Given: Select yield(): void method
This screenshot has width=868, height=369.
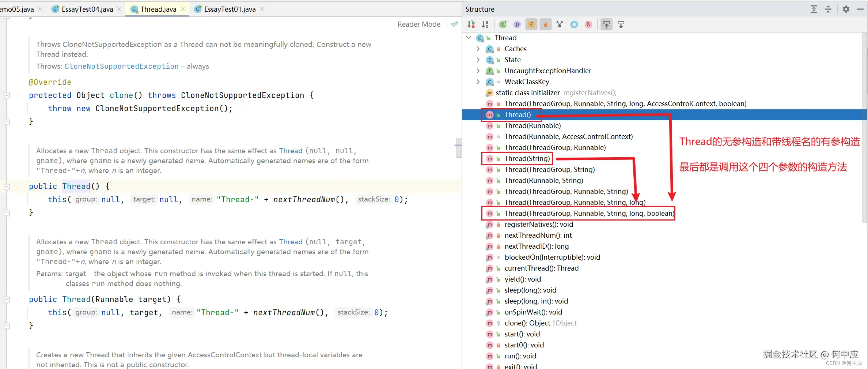Looking at the screenshot, I should pyautogui.click(x=523, y=279).
